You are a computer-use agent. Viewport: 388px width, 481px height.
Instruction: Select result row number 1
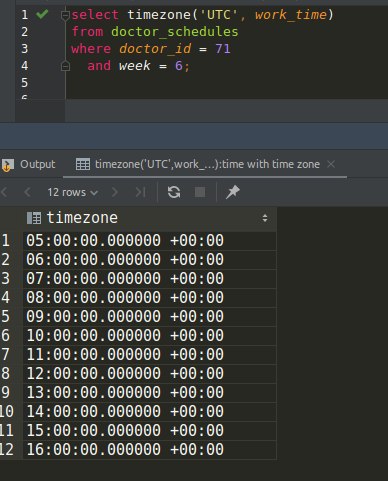tap(5, 241)
